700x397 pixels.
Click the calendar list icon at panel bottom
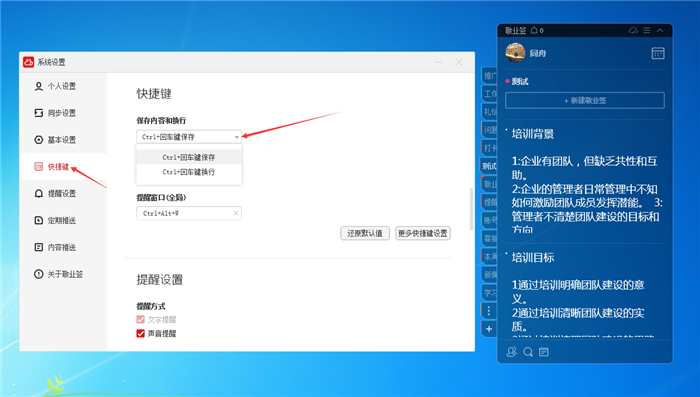[x=544, y=352]
